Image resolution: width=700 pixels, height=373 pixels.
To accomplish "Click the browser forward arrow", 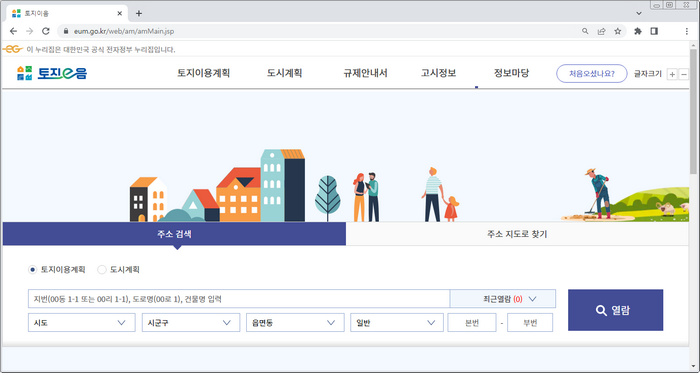I will [29, 31].
